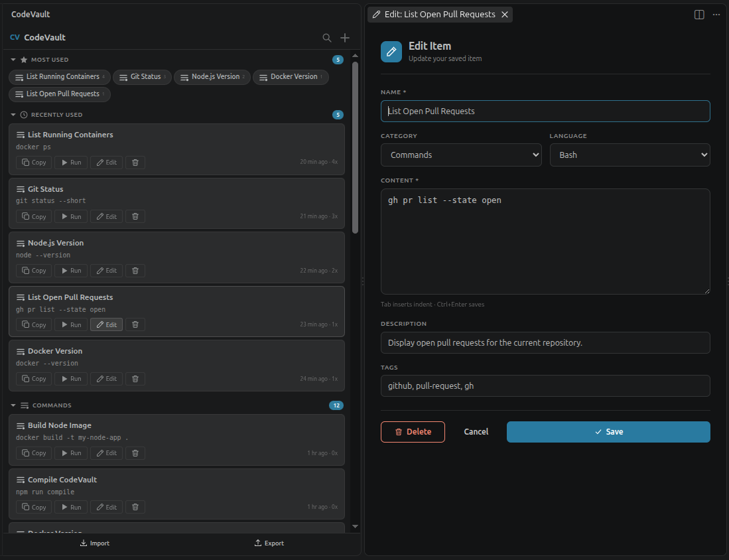Delete the Node.js Version card via the trash icon
This screenshot has height=560, width=729.
tap(135, 271)
